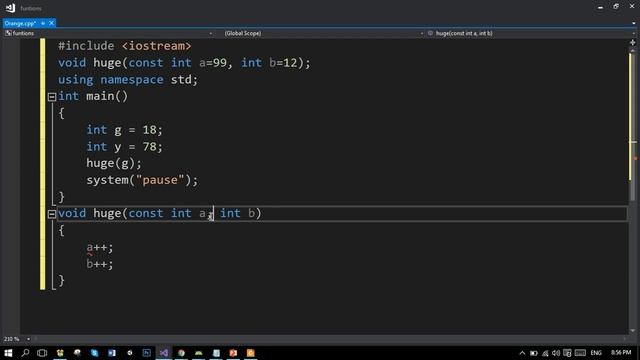
Task: Open Task View on taskbar
Action: [x=42, y=353]
